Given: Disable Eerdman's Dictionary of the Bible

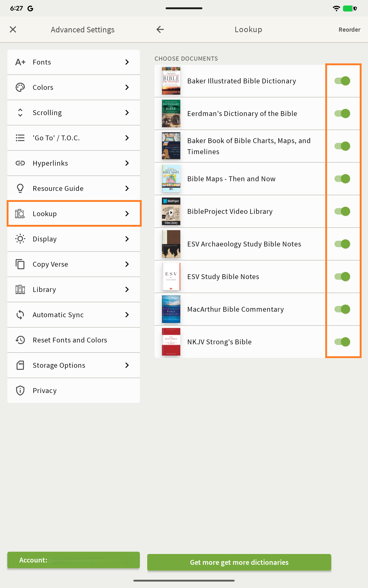Looking at the screenshot, I should (342, 113).
